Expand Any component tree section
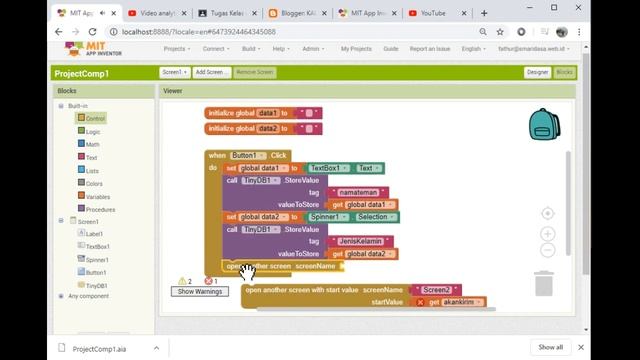The height and width of the screenshot is (360, 640). (x=61, y=296)
